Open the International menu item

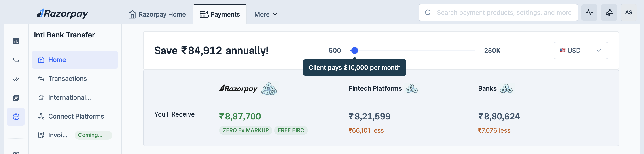(x=69, y=97)
